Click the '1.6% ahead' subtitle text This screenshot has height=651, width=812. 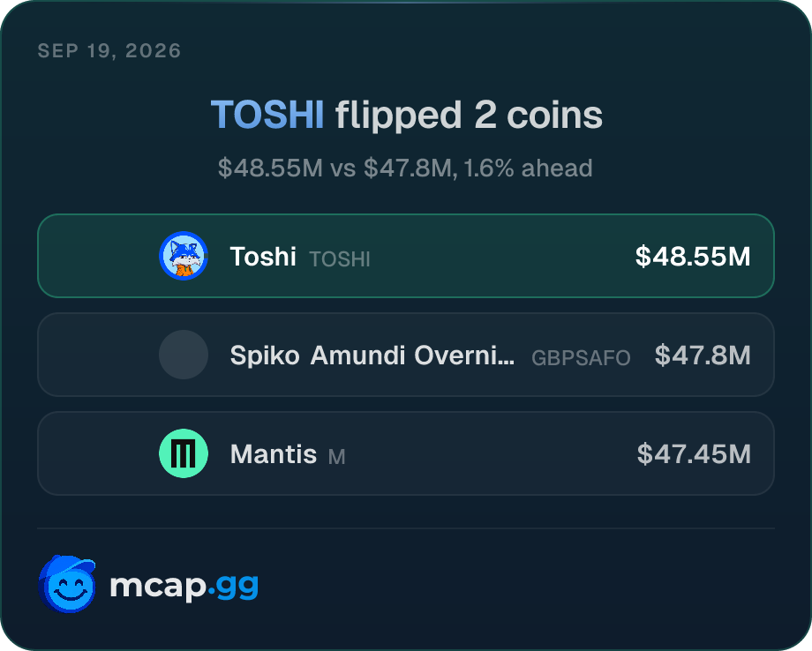point(528,168)
